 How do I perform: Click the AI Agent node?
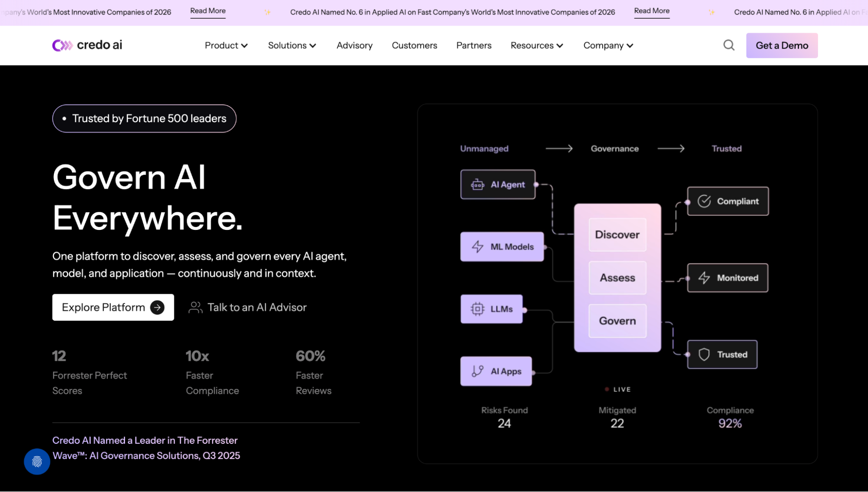(x=498, y=185)
